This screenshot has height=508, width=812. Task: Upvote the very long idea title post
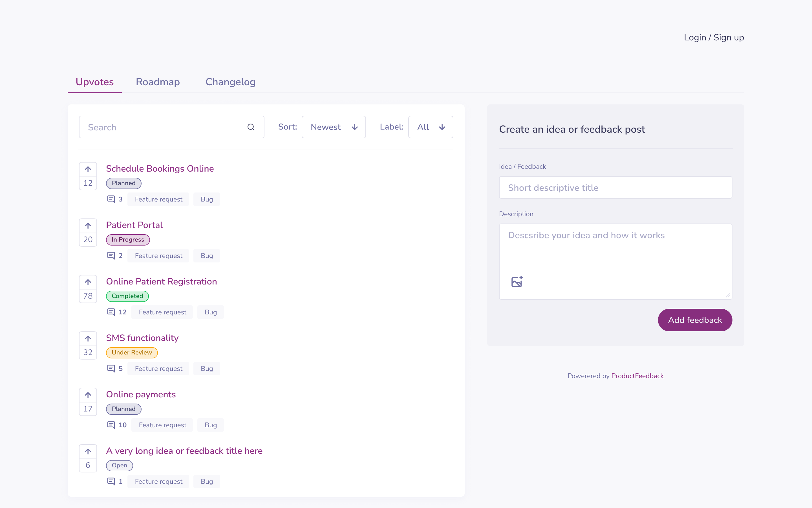(x=88, y=451)
